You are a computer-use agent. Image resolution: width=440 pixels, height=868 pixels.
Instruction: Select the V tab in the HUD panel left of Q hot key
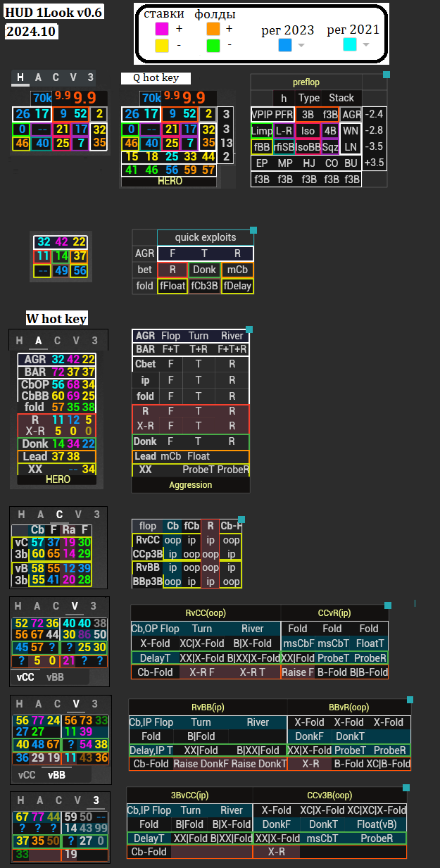73,77
